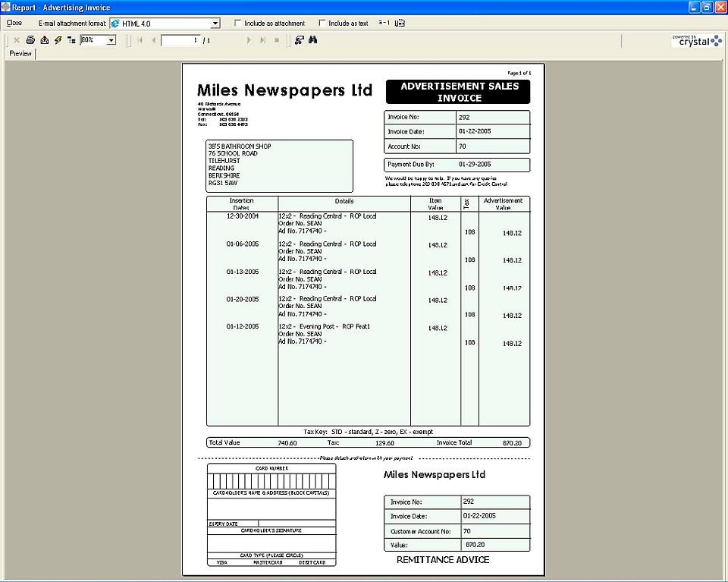The image size is (728, 582).
Task: Click the Search expert icon
Action: [300, 40]
